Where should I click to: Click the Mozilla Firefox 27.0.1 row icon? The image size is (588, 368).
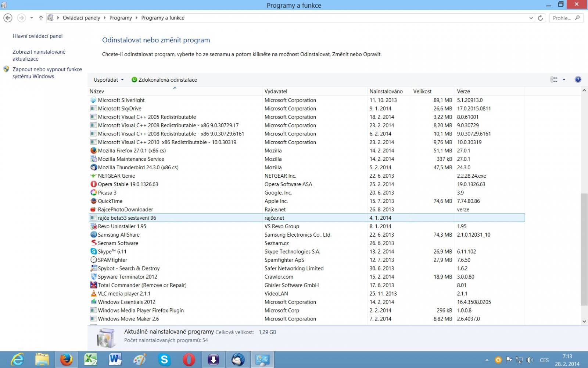tap(93, 151)
